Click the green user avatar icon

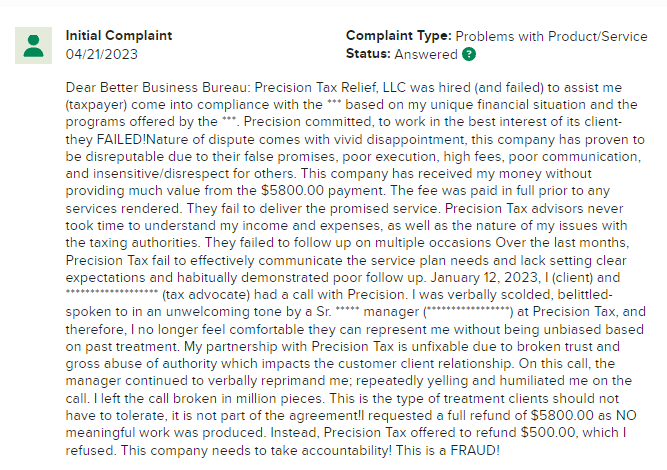click(x=33, y=46)
